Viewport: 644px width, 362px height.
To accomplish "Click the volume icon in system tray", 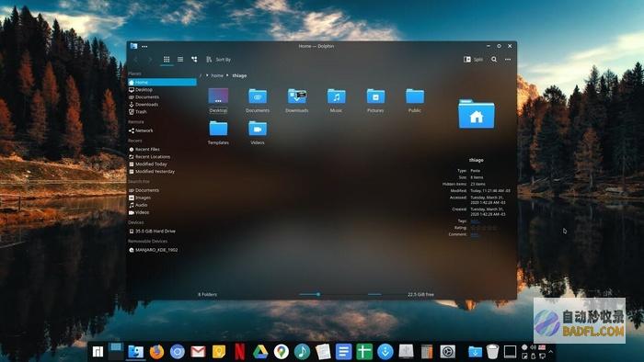I will coord(533,347).
